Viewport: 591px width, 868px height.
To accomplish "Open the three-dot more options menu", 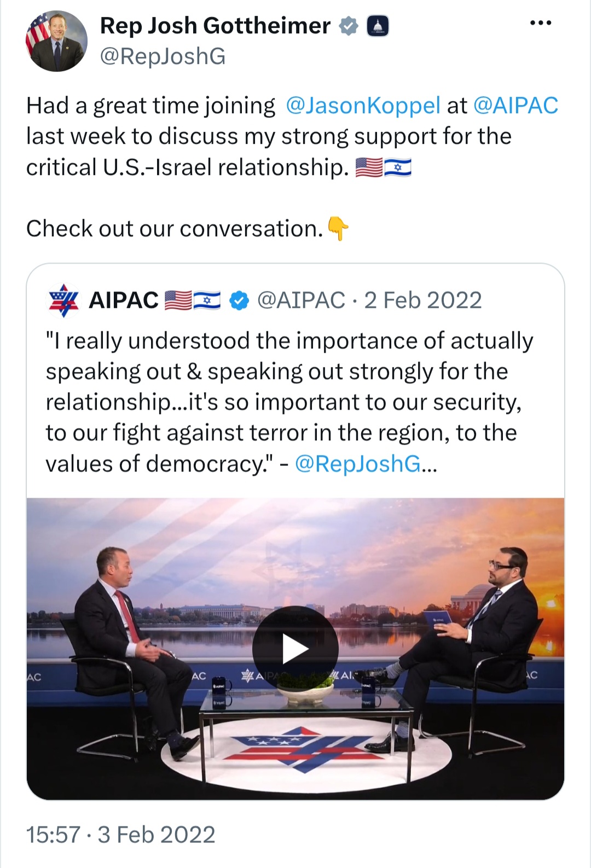I will click(x=541, y=23).
